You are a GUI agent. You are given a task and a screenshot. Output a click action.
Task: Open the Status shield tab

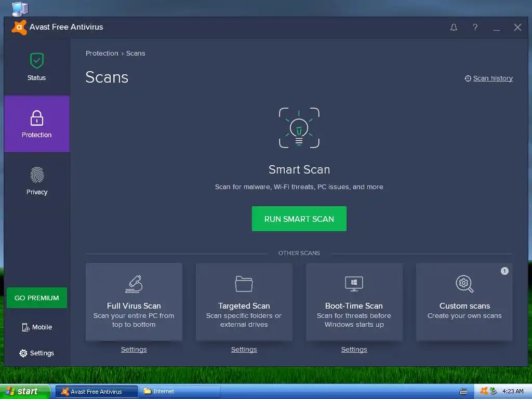37,67
